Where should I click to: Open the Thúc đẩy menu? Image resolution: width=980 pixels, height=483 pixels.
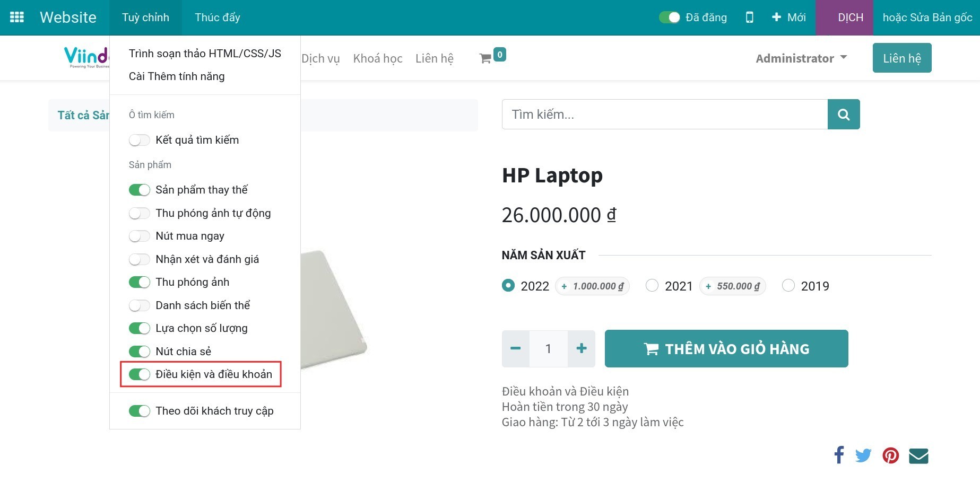(x=217, y=17)
